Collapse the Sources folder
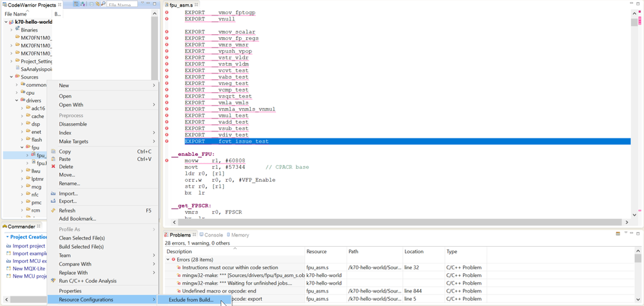644x306 pixels. 11,77
